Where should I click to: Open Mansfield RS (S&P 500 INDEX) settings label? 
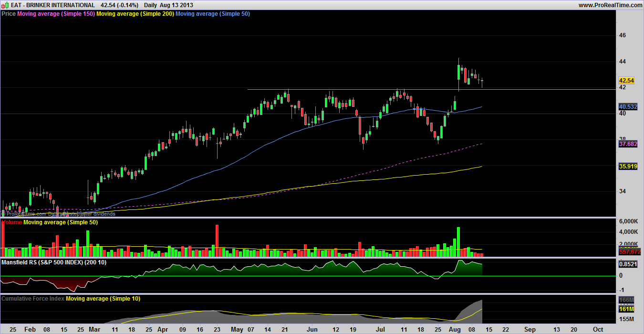53,262
